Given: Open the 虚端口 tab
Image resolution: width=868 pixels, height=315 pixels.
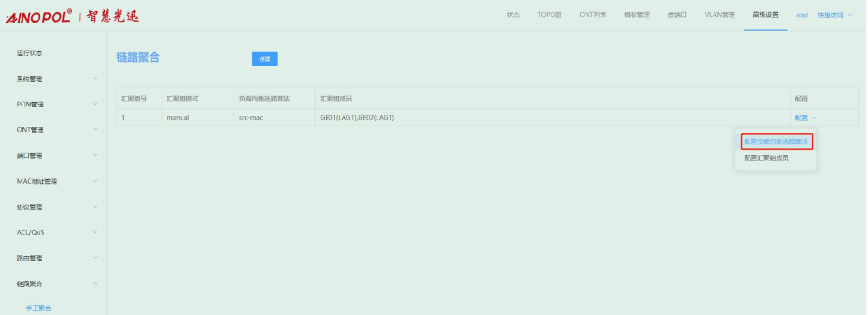Looking at the screenshot, I should tap(677, 15).
